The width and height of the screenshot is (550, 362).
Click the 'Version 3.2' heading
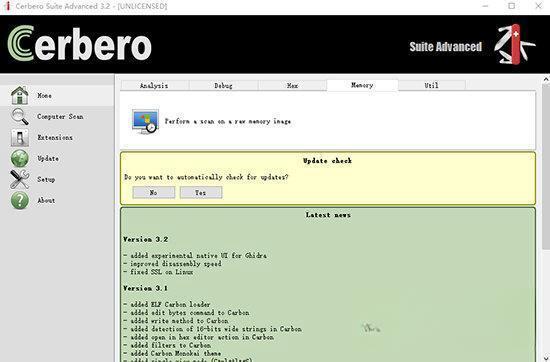[146, 240]
